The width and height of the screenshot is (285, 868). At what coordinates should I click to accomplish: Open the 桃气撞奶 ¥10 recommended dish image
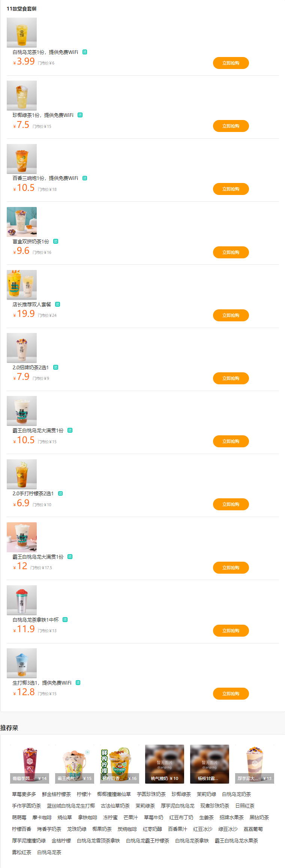(165, 764)
